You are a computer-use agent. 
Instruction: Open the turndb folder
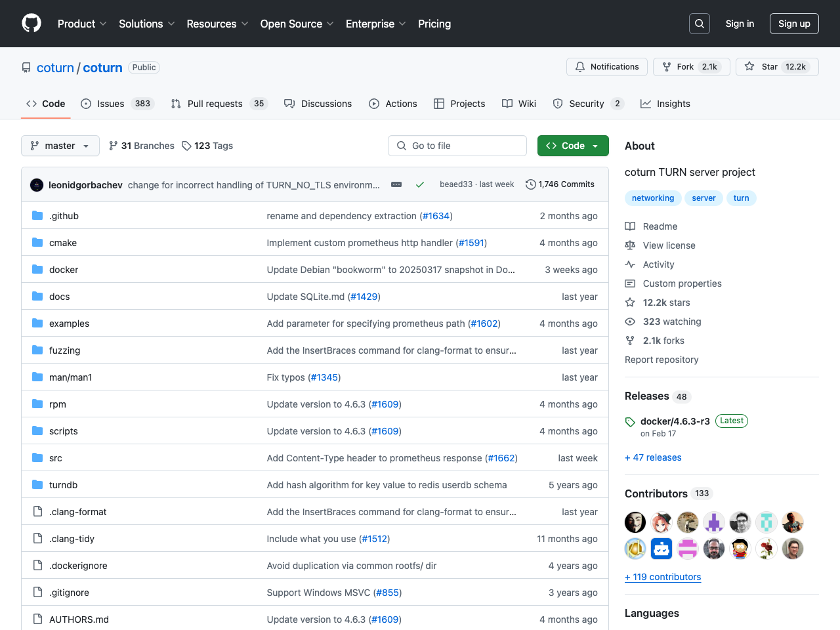[63, 485]
